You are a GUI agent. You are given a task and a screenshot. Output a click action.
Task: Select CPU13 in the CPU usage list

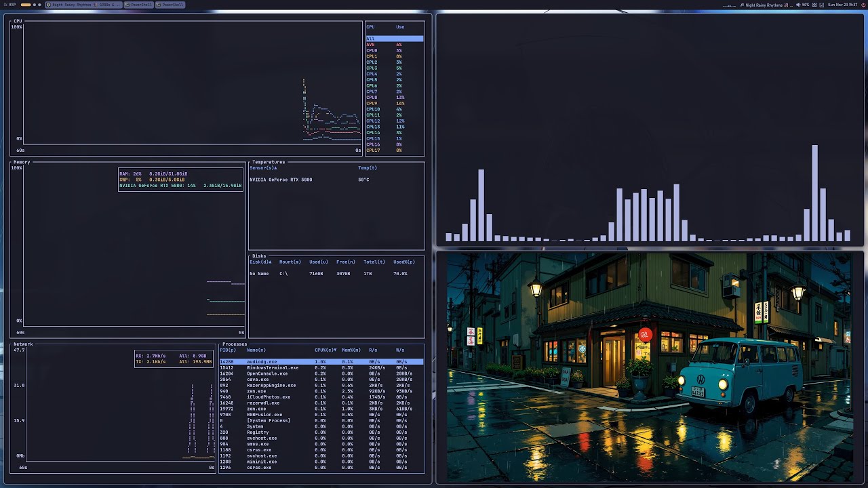coord(395,127)
